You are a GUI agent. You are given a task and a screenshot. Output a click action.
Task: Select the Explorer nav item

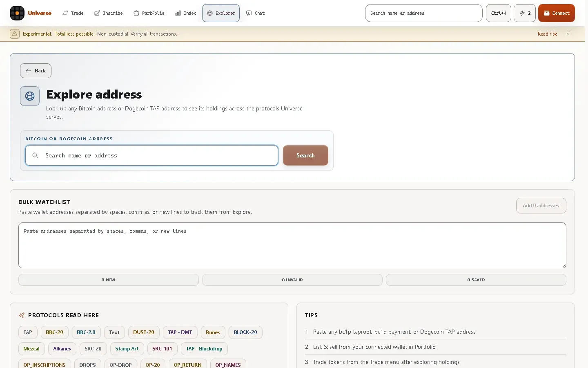click(221, 13)
